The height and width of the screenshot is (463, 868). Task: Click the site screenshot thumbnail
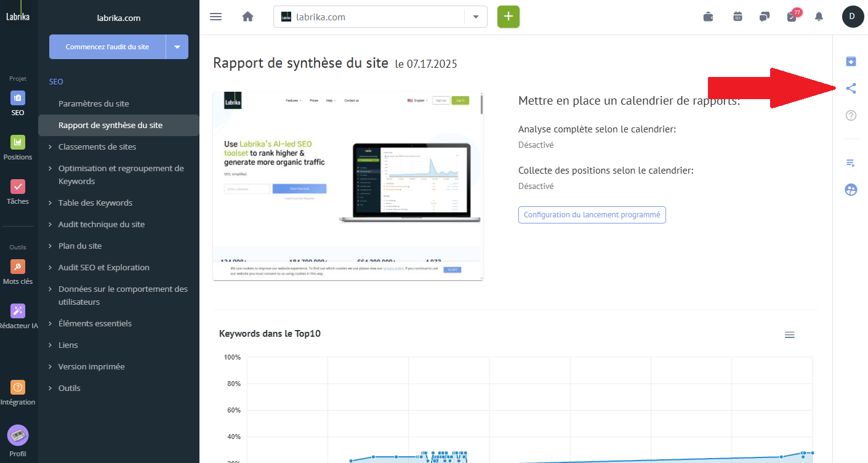pos(348,186)
